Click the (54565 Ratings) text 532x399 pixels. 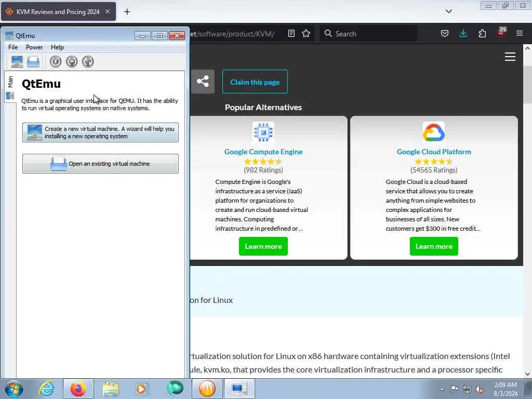pos(434,170)
